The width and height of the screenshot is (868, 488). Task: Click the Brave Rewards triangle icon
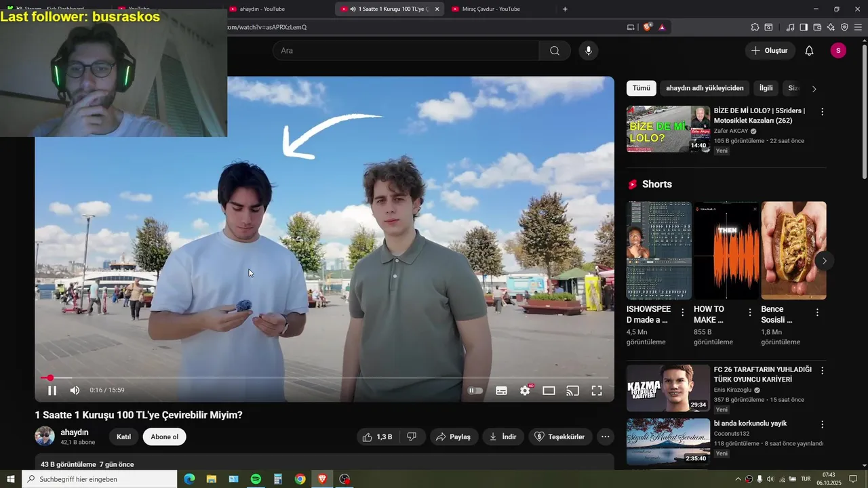coord(662,27)
